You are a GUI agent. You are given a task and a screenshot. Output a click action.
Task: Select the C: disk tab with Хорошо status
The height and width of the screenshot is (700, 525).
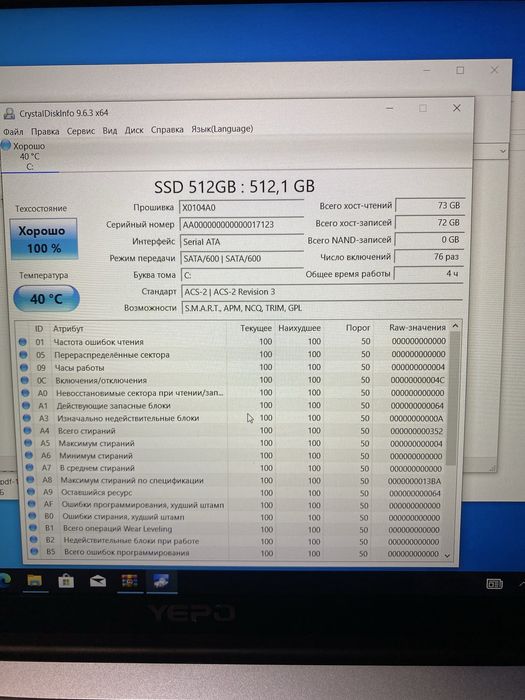coord(29,156)
